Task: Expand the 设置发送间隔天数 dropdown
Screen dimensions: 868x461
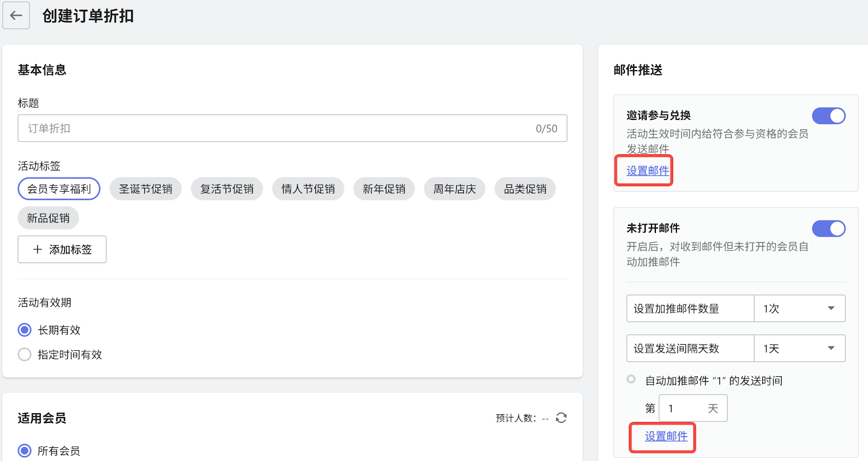Action: (799, 349)
